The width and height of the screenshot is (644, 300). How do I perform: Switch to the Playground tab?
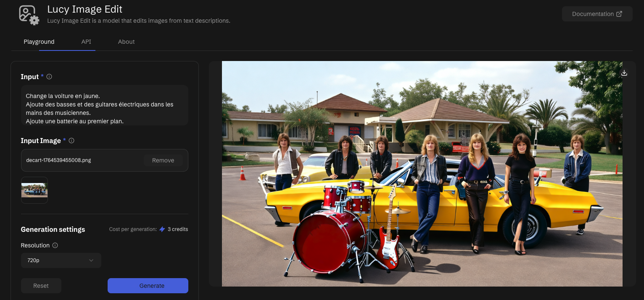pyautogui.click(x=39, y=42)
